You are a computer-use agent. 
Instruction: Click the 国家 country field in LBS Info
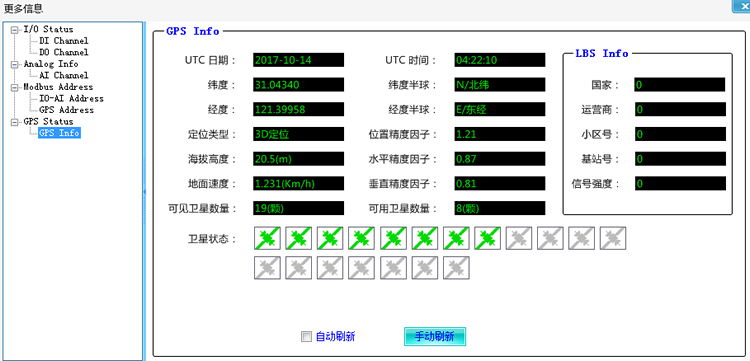pyautogui.click(x=680, y=85)
